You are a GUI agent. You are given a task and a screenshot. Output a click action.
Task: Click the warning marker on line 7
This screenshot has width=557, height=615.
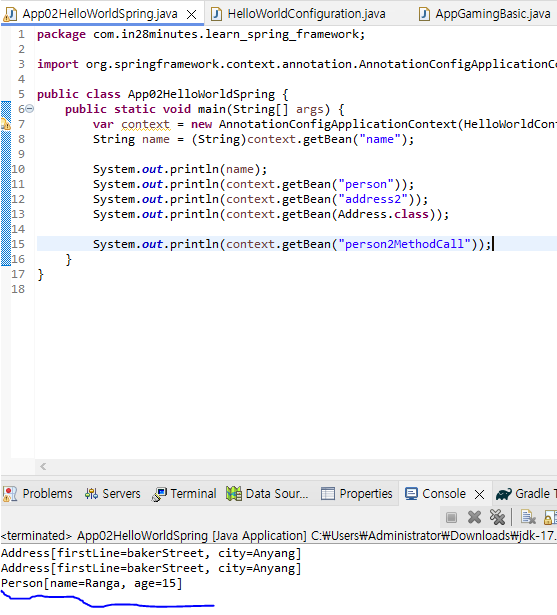coord(5,124)
